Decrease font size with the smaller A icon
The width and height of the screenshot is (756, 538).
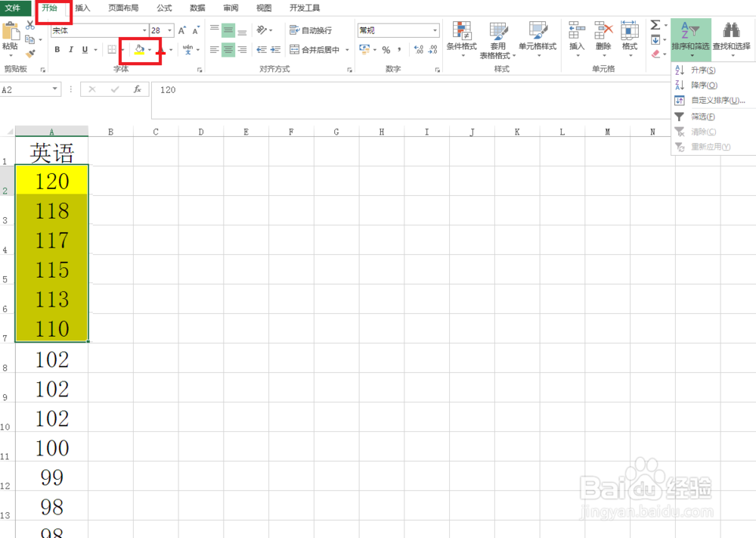click(196, 30)
